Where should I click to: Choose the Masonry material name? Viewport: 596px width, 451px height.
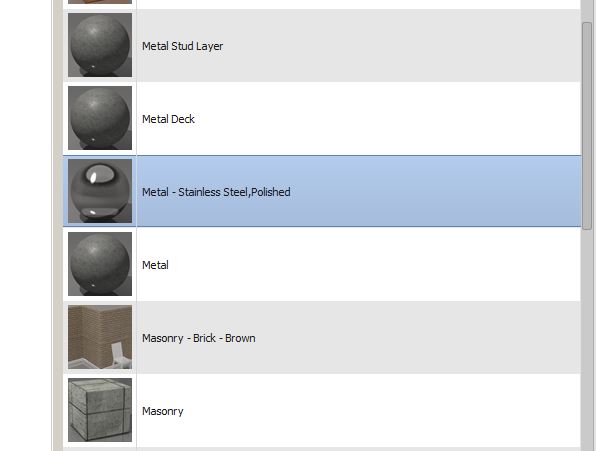pyautogui.click(x=163, y=411)
